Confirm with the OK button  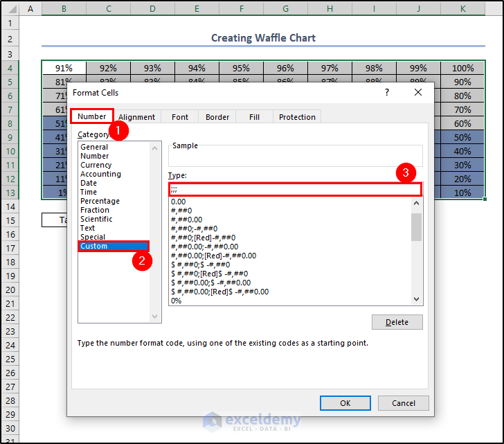click(345, 403)
